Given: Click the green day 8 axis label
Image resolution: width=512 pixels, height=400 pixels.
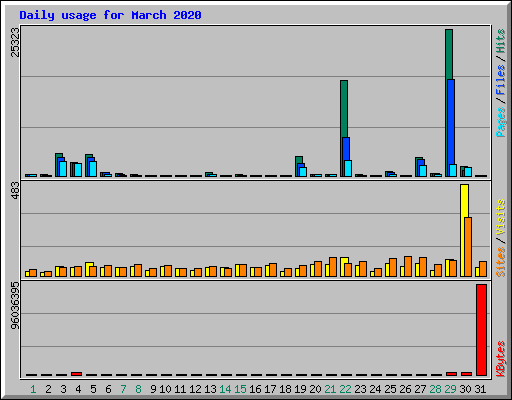Looking at the screenshot, I should click(x=138, y=389).
